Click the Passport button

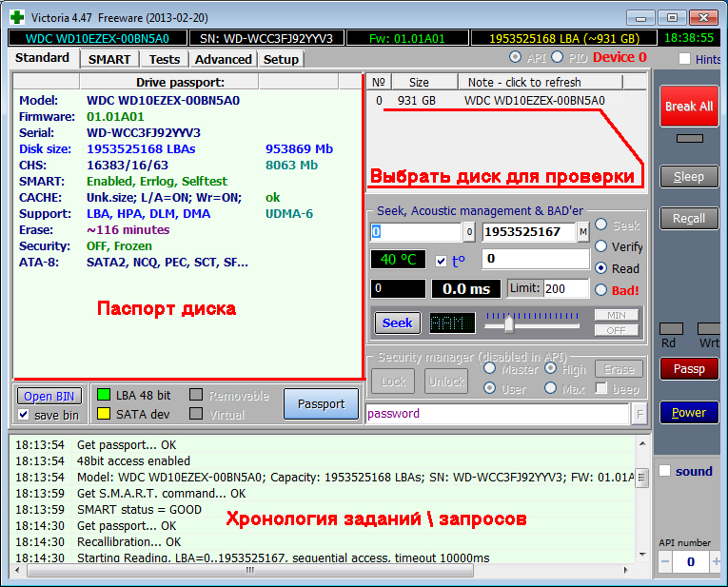[x=322, y=404]
